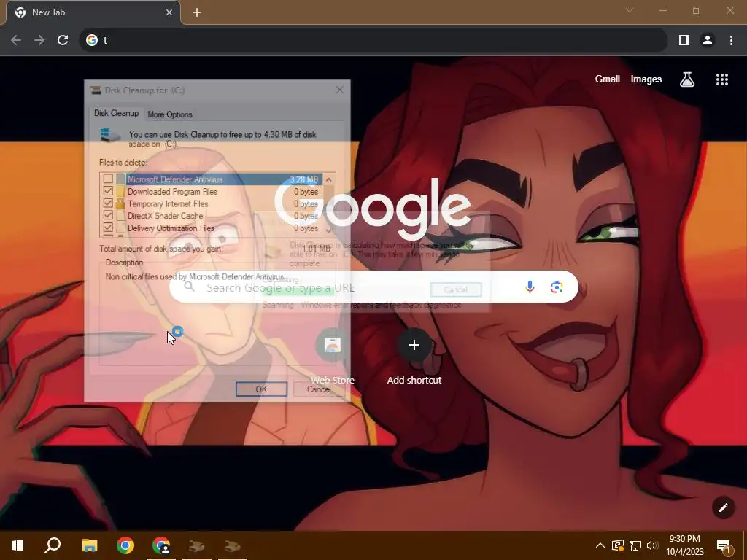The height and width of the screenshot is (560, 747).
Task: Click the Add shortcut plus button
Action: point(414,345)
